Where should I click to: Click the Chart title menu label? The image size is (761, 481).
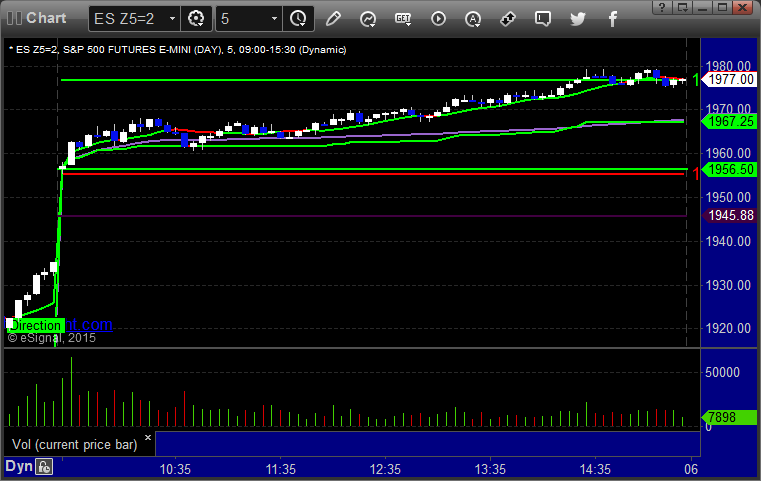(x=46, y=18)
